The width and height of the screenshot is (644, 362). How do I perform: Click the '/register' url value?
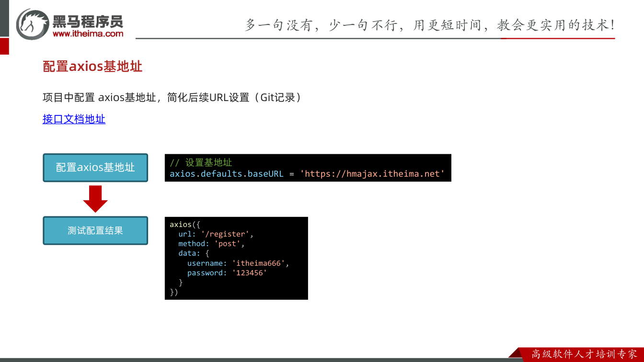[225, 234]
